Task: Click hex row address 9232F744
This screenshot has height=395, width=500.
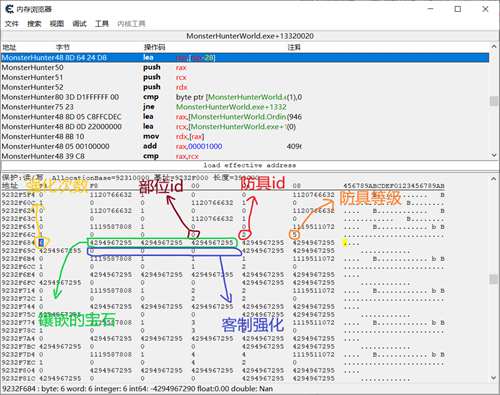Action: (x=18, y=307)
